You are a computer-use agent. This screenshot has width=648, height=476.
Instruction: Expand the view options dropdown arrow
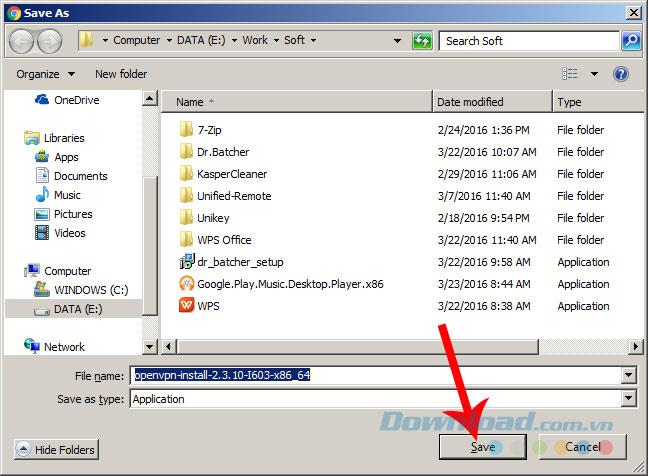pyautogui.click(x=594, y=74)
